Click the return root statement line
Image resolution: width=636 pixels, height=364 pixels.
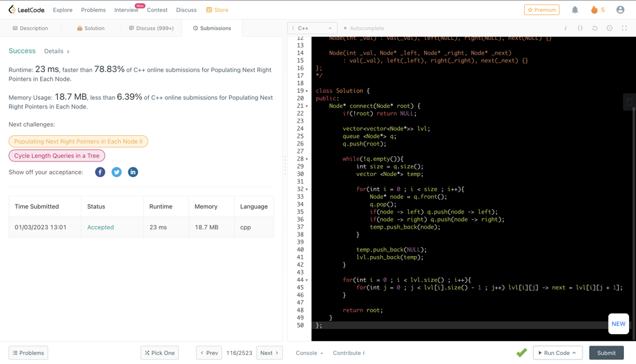363,310
